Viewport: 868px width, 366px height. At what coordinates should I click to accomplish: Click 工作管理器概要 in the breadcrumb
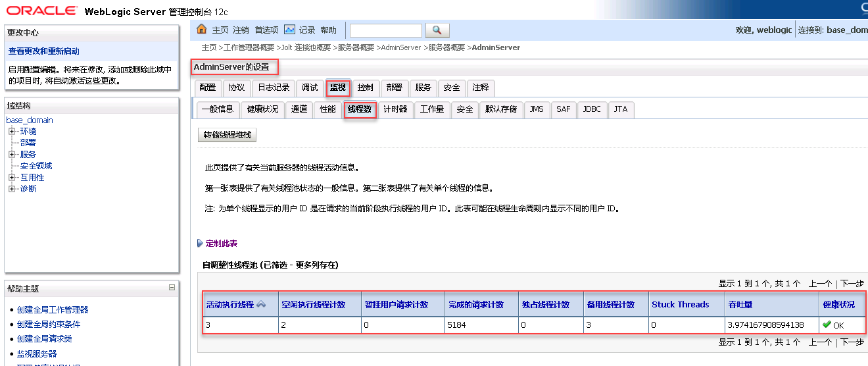point(249,48)
